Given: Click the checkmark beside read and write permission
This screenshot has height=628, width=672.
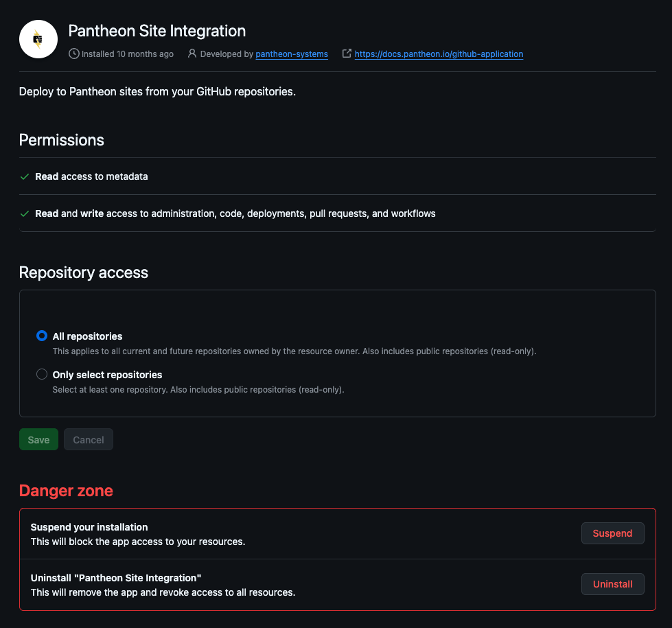Looking at the screenshot, I should 25,213.
